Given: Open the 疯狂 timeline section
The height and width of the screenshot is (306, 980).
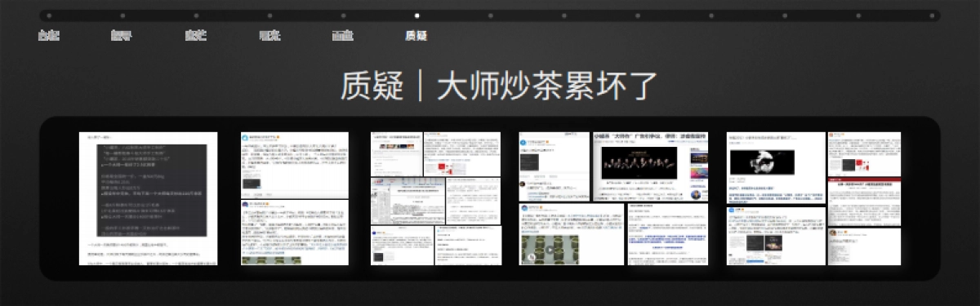Looking at the screenshot, I should click(x=196, y=36).
